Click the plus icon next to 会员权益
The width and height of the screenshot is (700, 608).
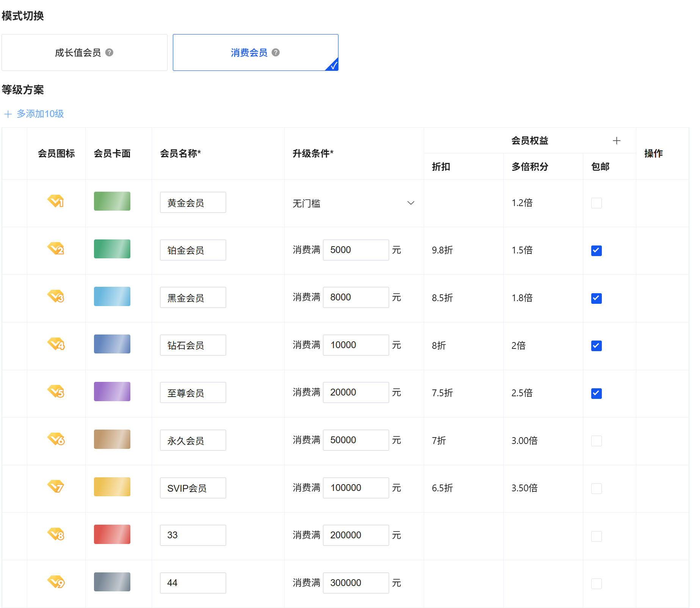pyautogui.click(x=617, y=140)
